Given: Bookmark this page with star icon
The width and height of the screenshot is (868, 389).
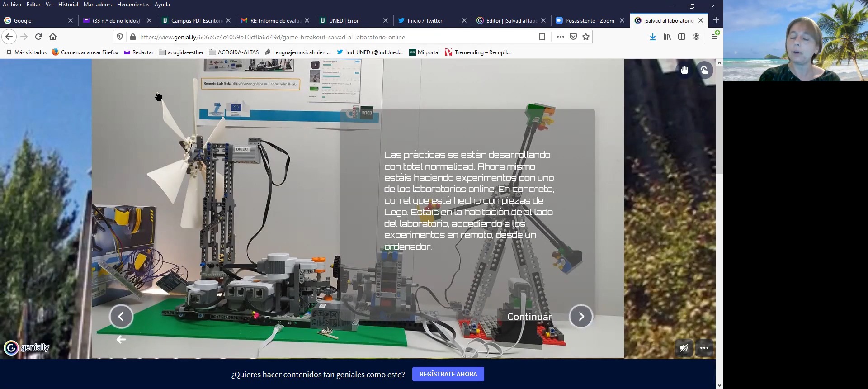Looking at the screenshot, I should pyautogui.click(x=586, y=37).
